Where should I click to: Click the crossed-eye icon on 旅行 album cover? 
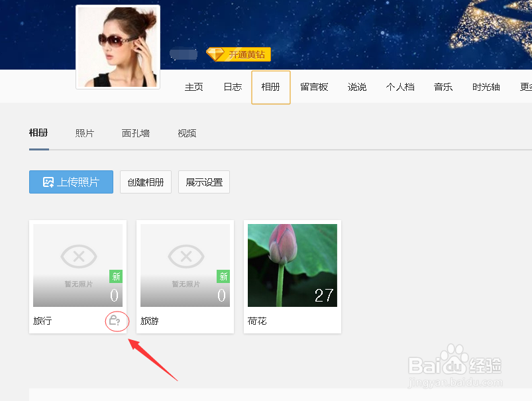click(78, 257)
